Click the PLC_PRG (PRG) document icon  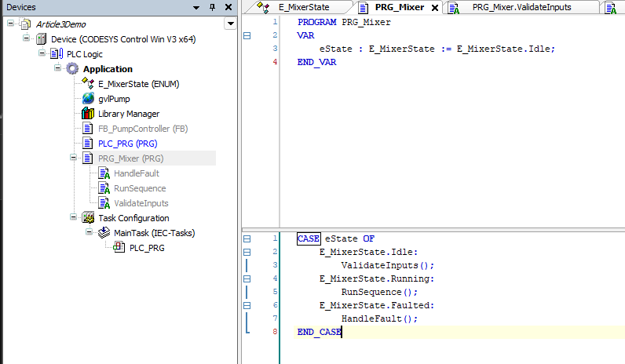pyautogui.click(x=88, y=144)
